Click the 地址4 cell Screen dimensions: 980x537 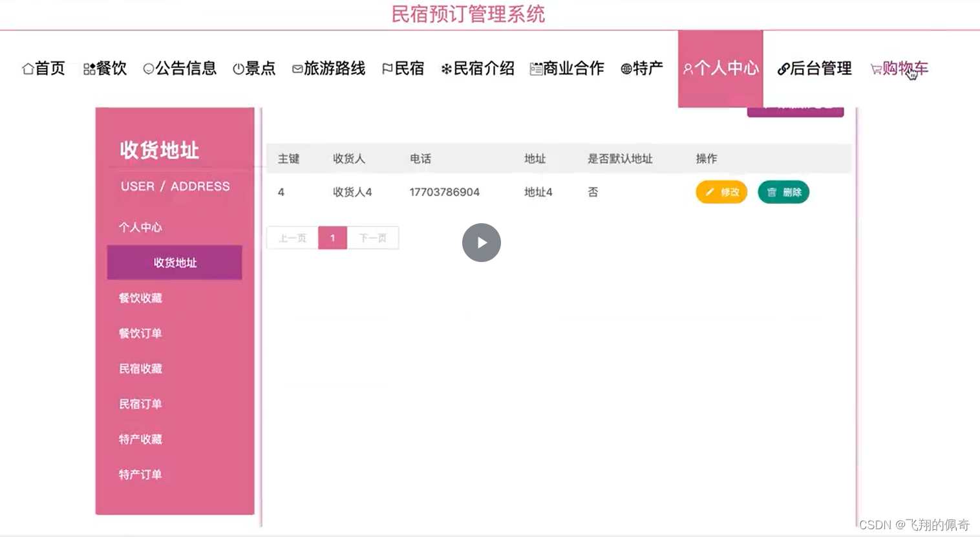click(538, 192)
